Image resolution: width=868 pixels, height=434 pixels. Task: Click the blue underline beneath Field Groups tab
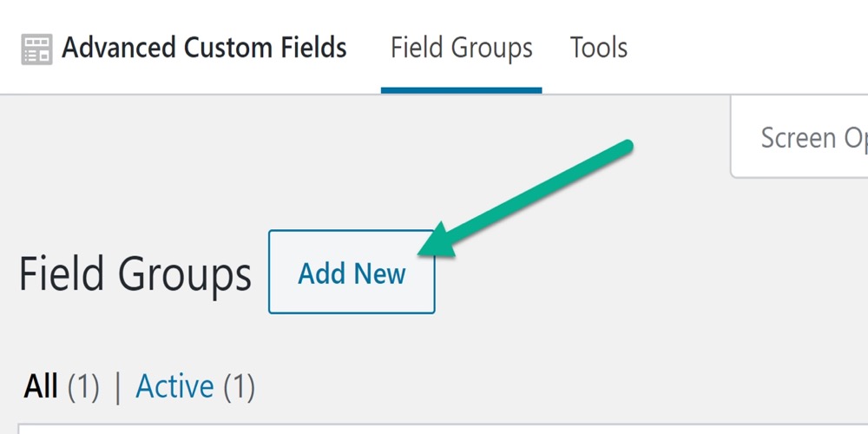(461, 90)
